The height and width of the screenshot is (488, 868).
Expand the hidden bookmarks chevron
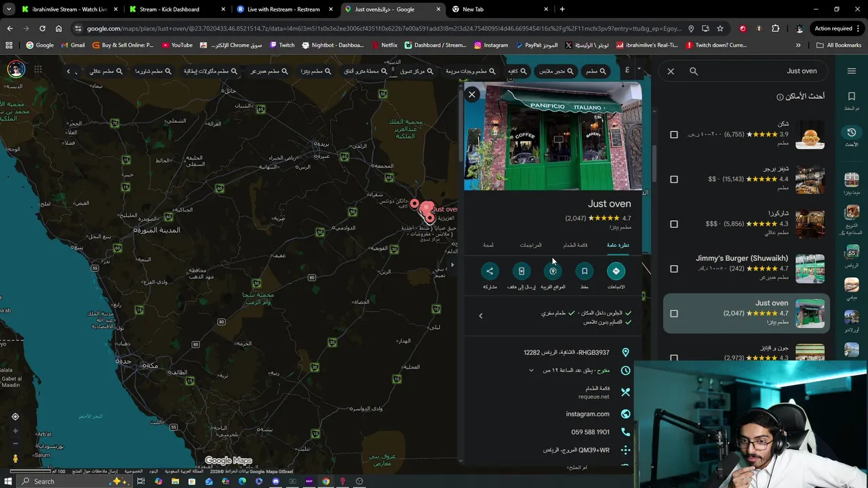tap(798, 45)
